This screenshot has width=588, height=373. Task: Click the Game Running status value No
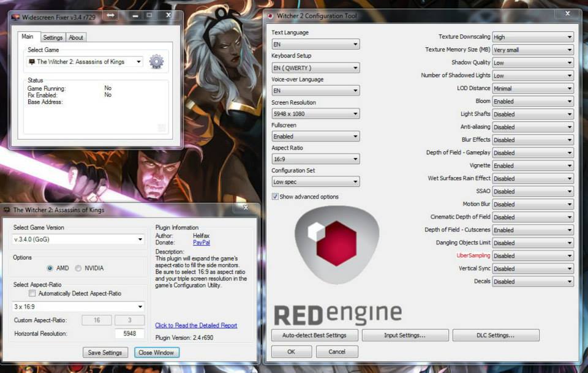tap(108, 88)
